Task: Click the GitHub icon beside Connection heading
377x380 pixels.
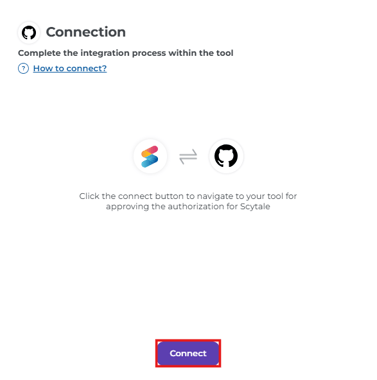Action: click(29, 33)
